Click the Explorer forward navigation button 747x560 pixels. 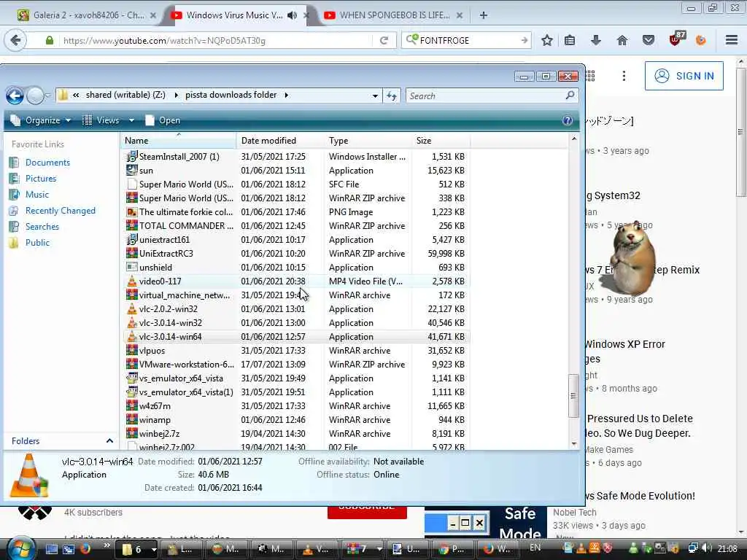[x=35, y=96]
